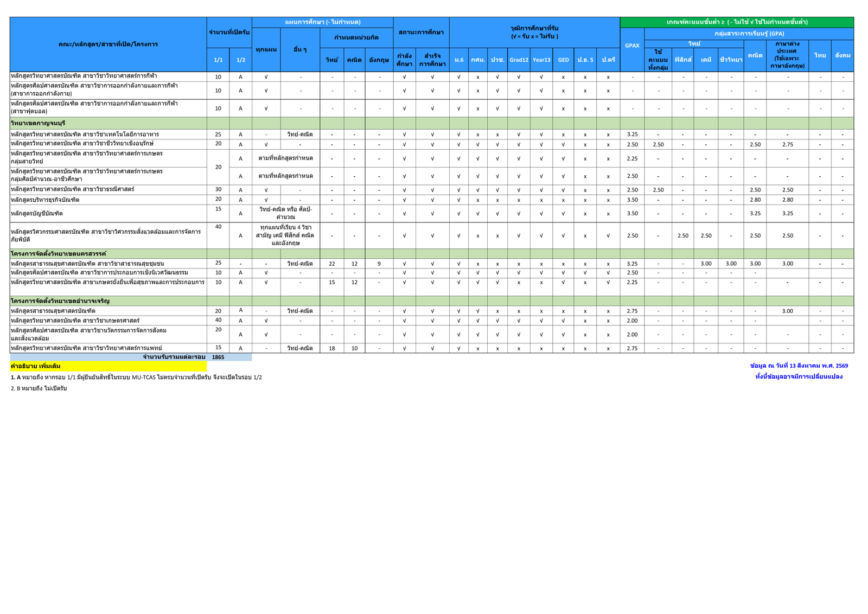Click the 'Year13' column header
Screen dimensions: 868x614
(541, 60)
